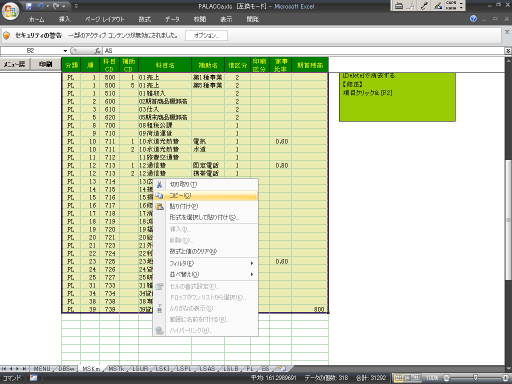Click the zoom in plus button
This screenshot has width=512, height=384.
pos(506,378)
